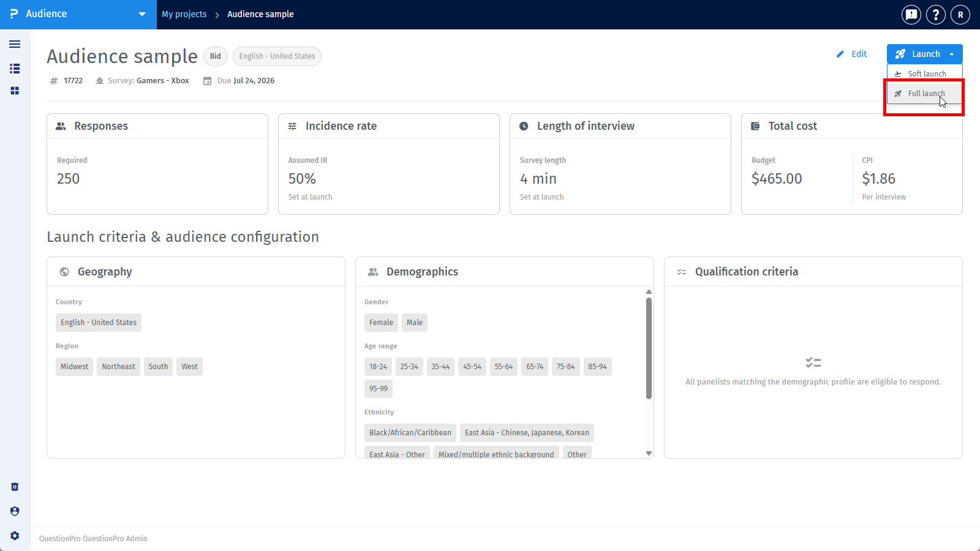Viewport: 980px width, 551px height.
Task: Click the list view icon in the sidebar
Action: tap(15, 69)
